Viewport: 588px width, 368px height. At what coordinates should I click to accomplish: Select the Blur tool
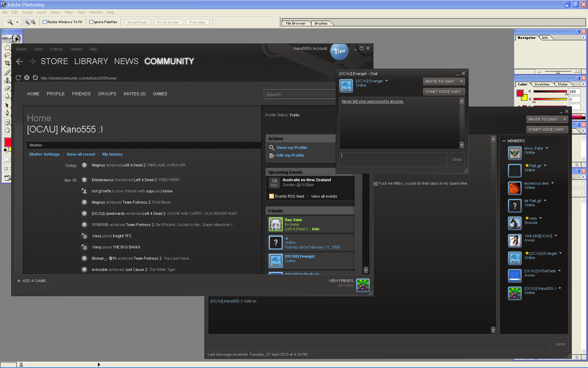coord(7,96)
